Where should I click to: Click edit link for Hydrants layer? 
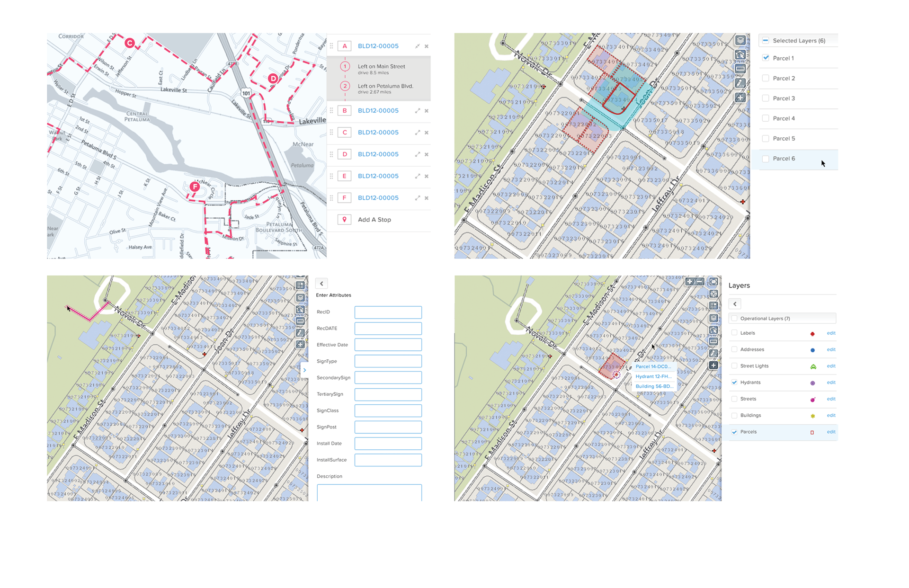831,382
